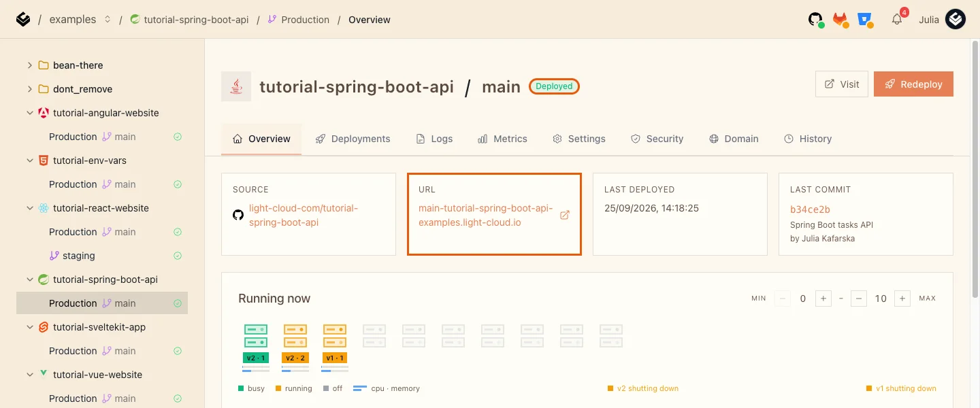Collapse tutorial-env-vars tree node
The width and height of the screenshot is (980, 408).
coord(29,160)
